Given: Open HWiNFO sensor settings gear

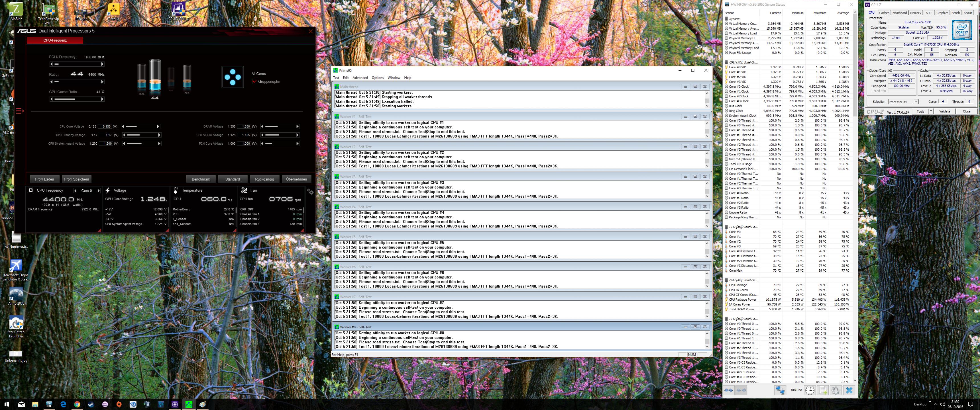Looking at the screenshot, I should (836, 390).
